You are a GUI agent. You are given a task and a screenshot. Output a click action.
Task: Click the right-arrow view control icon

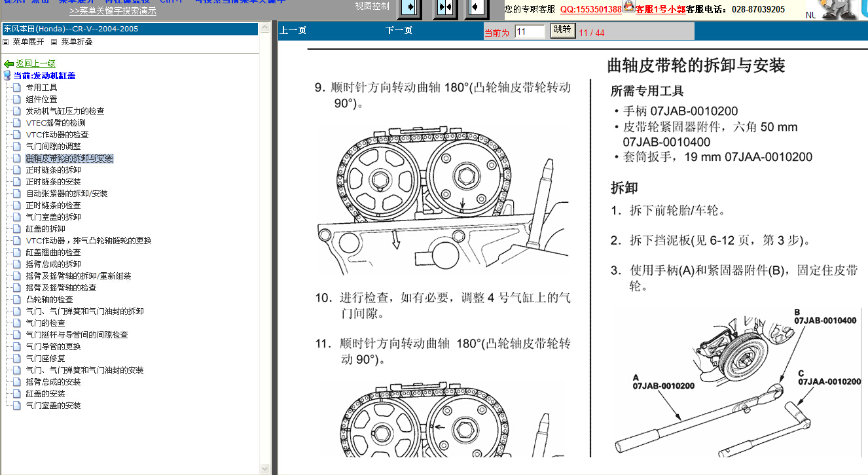click(x=410, y=7)
